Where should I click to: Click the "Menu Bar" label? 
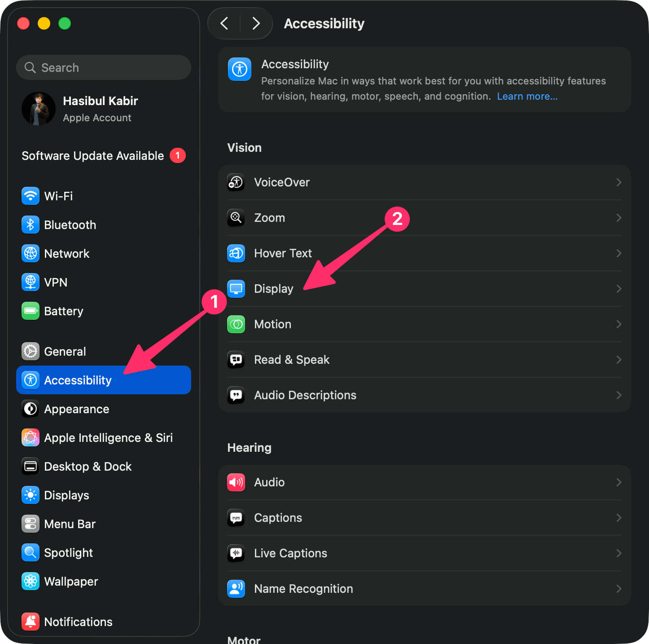point(70,524)
